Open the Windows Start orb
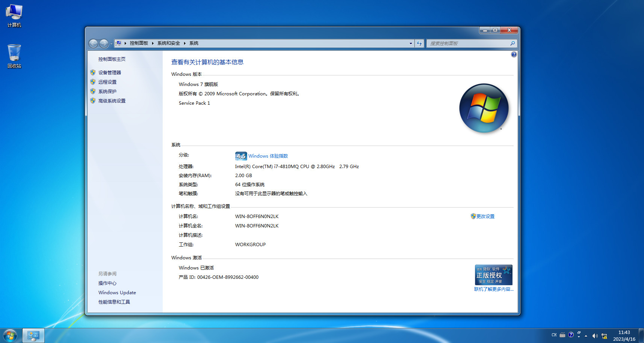This screenshot has height=343, width=644. (x=10, y=335)
